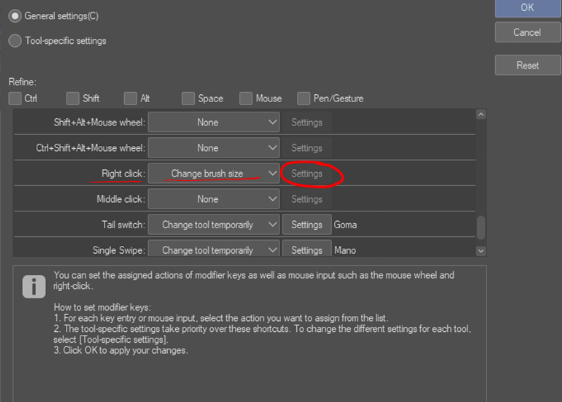This screenshot has width=562, height=402.
Task: Open the Ctrl+Shift+Alt+Mouse wheel action dropdown
Action: (x=214, y=148)
